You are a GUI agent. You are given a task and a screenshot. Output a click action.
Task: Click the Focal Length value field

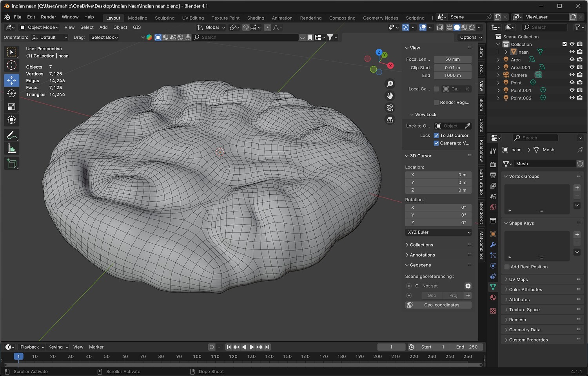click(452, 60)
